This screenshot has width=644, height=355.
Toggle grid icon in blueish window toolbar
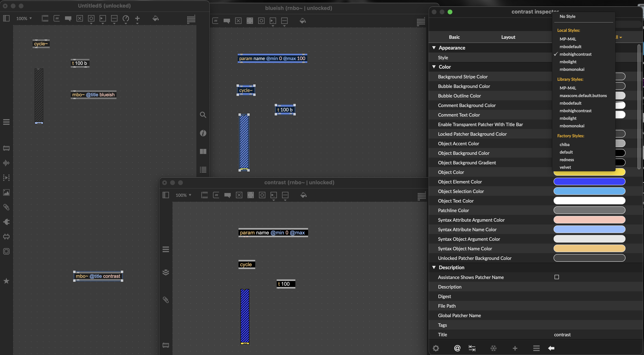tap(421, 22)
